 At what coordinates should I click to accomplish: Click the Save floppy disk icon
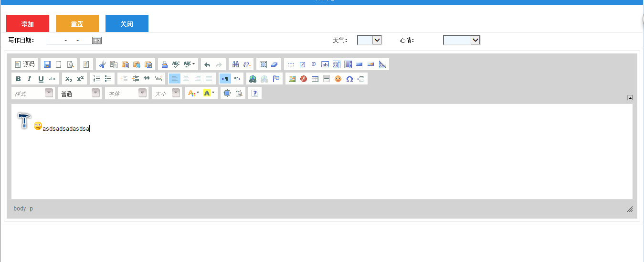pos(47,64)
